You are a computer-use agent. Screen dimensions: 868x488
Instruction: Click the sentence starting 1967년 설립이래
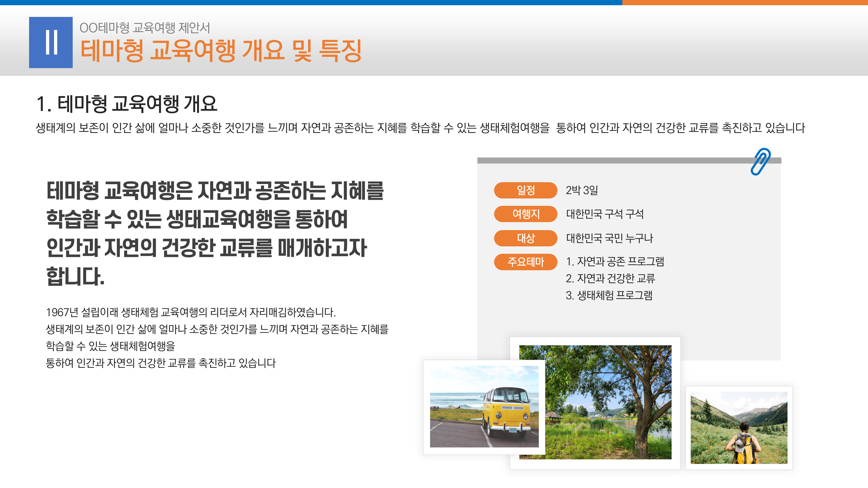pyautogui.click(x=191, y=312)
